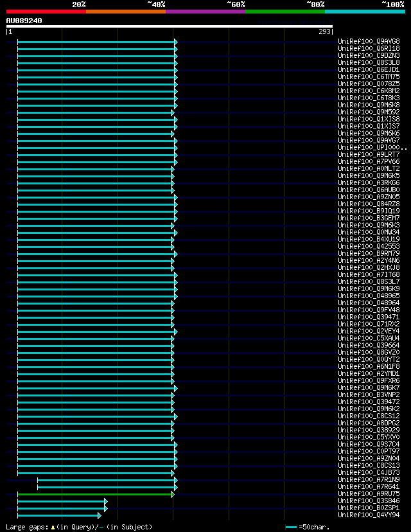Screen dimensions: 411x532
Task: Click the 'Large gaps:' legend text
Action: 28,527
